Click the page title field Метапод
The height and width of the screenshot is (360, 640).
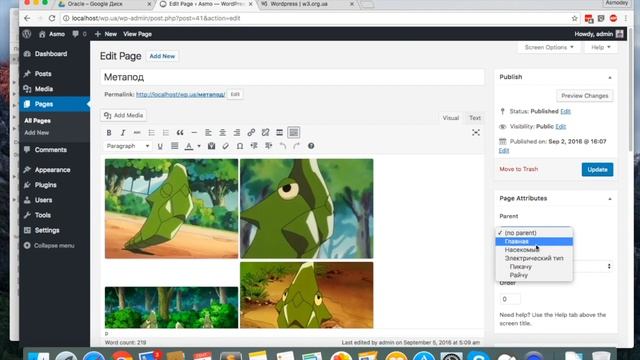(x=292, y=77)
